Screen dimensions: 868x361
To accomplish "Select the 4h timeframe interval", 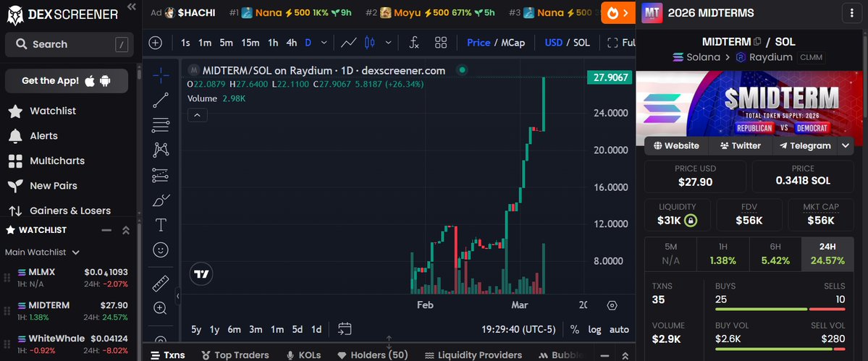I will coord(291,43).
